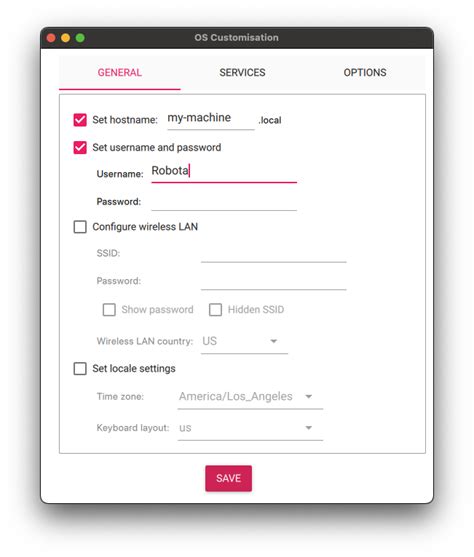Click the hostname field showing my-machine

211,119
